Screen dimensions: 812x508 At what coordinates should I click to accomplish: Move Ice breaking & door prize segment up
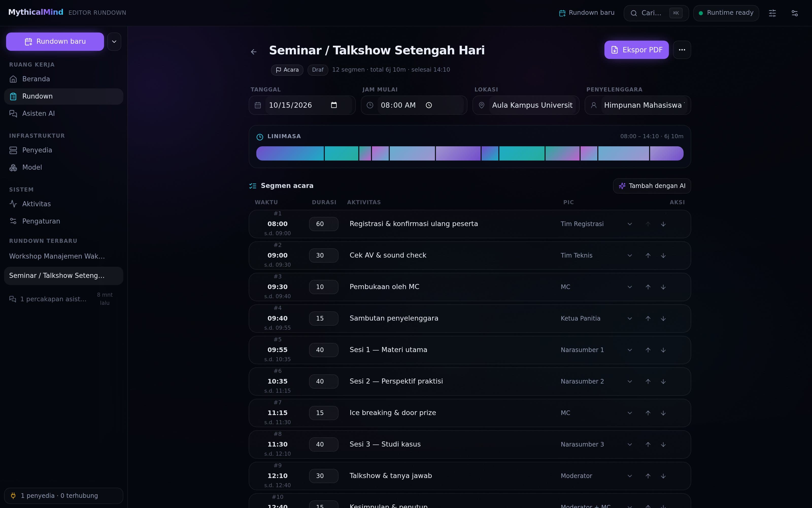[648, 413]
